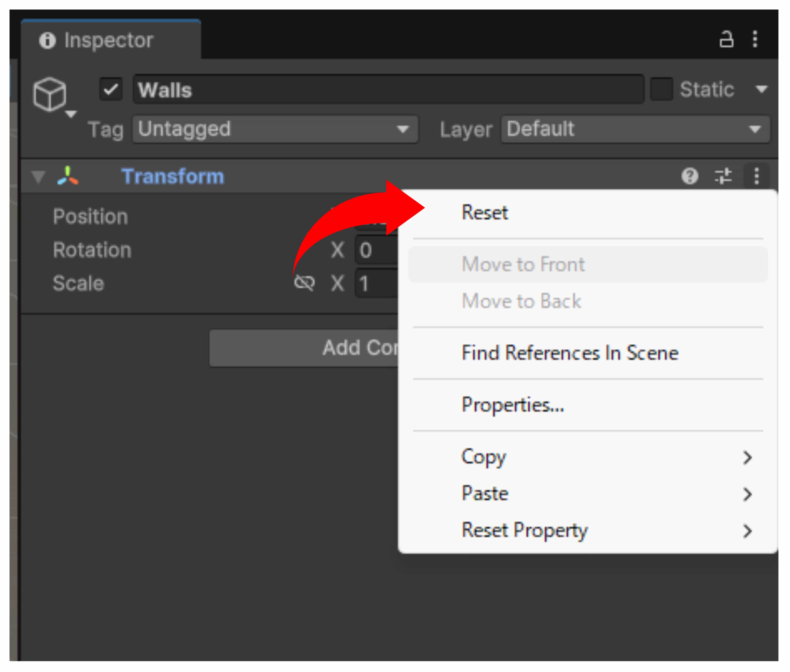Viewport: 790px width, 672px height.
Task: Click the Inspector tab info icon
Action: pos(47,40)
